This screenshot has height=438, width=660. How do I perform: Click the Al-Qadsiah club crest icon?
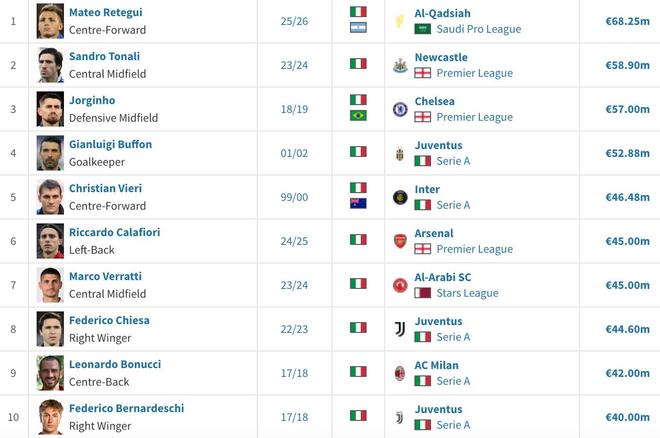click(x=399, y=21)
